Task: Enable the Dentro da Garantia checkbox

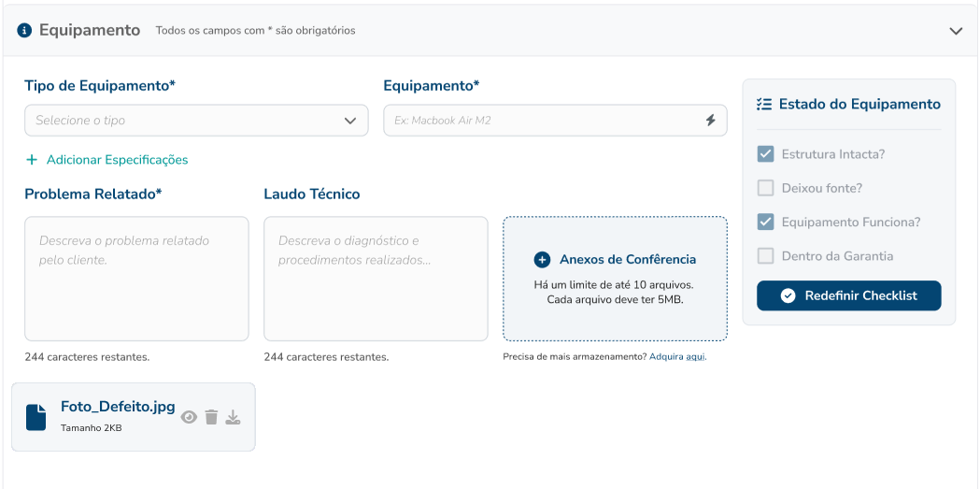Action: [x=765, y=256]
